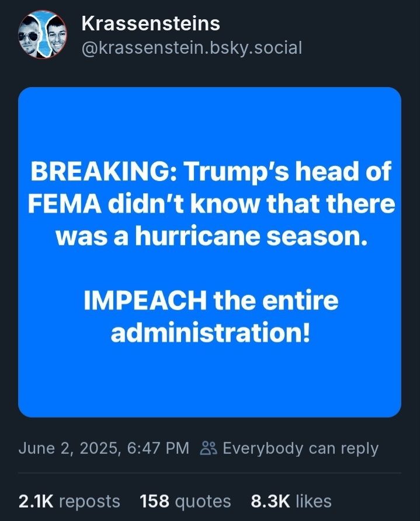The height and width of the screenshot is (521, 420).
Task: Click the 'FEMA didn't know that there' line
Action: coord(210,206)
